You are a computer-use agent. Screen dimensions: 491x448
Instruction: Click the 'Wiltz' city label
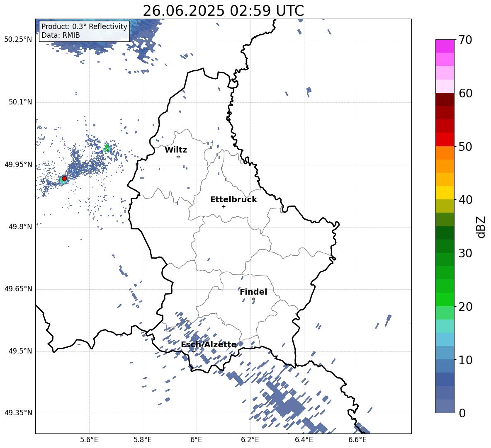click(x=176, y=150)
